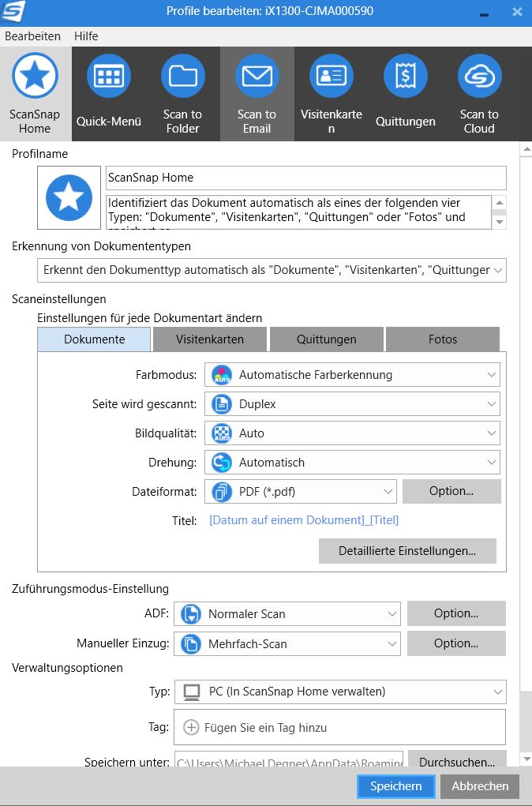Open the Quick-Menü profile
Viewport: 532px width, 806px height.
coord(108,77)
